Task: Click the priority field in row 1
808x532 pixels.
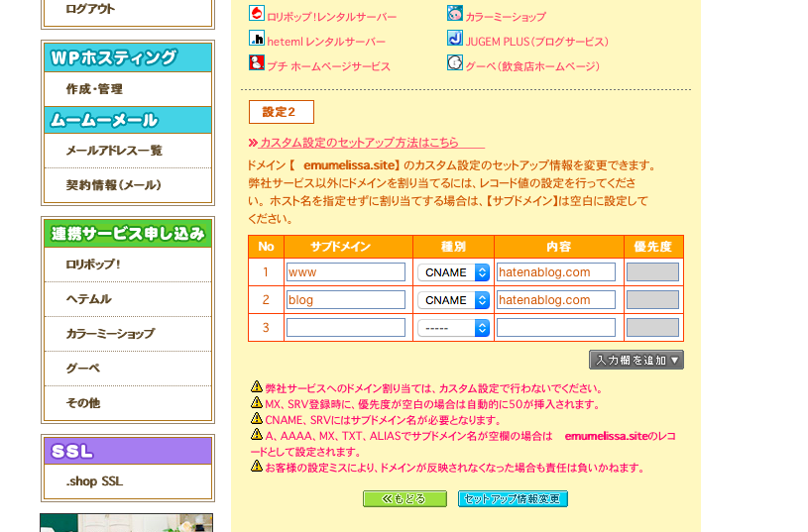Action: click(x=652, y=272)
